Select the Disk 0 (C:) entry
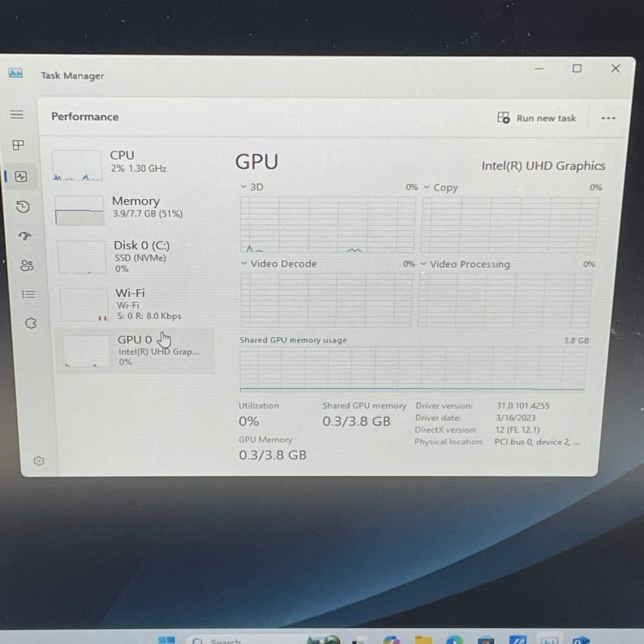644x644 pixels. (x=136, y=256)
